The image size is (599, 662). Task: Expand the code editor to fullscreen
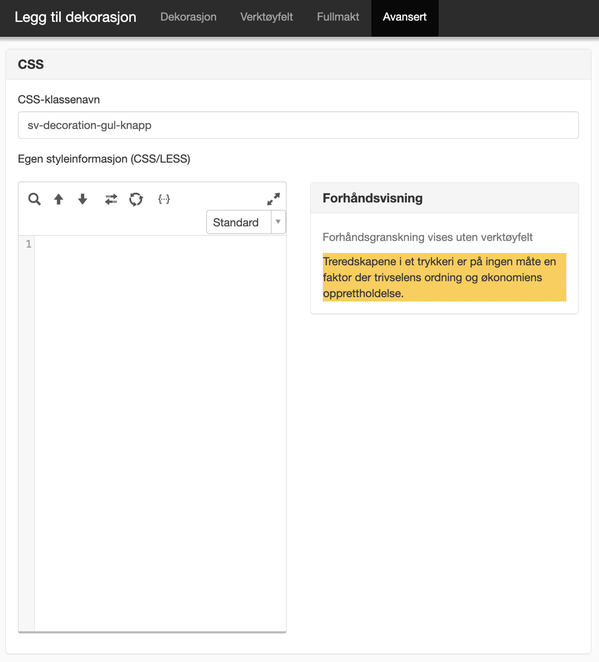tap(274, 199)
